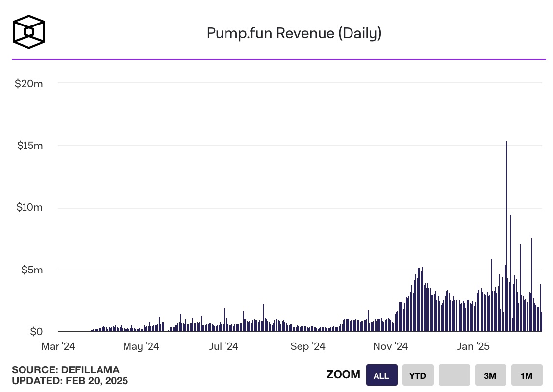Click the chart title 'Pump.fun Revenue (Daily)'
553x392 pixels.
(294, 33)
